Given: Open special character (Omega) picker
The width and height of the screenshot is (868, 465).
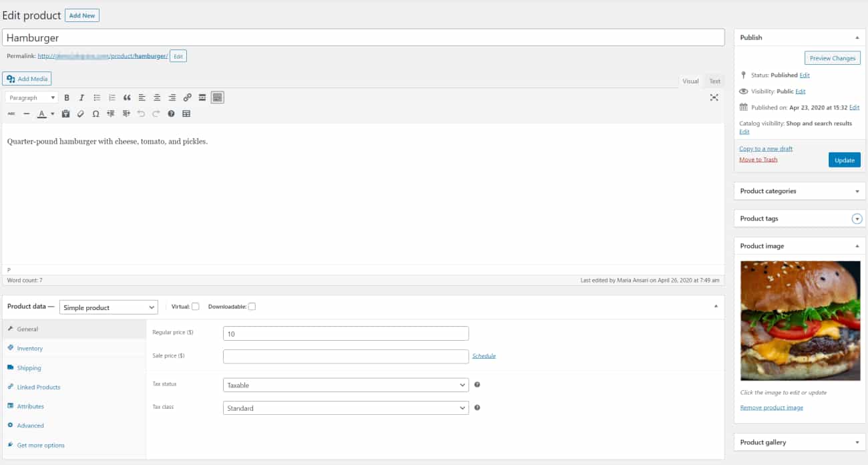Looking at the screenshot, I should [95, 114].
